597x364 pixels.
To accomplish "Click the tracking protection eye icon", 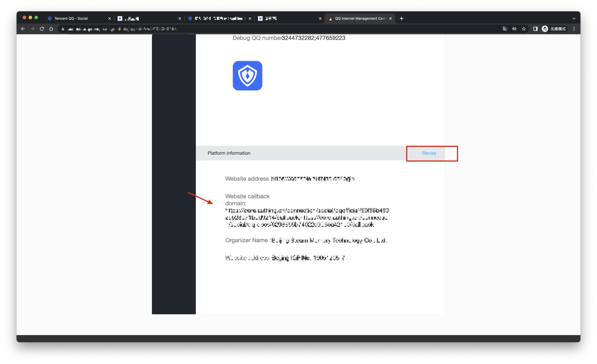I will 514,29.
